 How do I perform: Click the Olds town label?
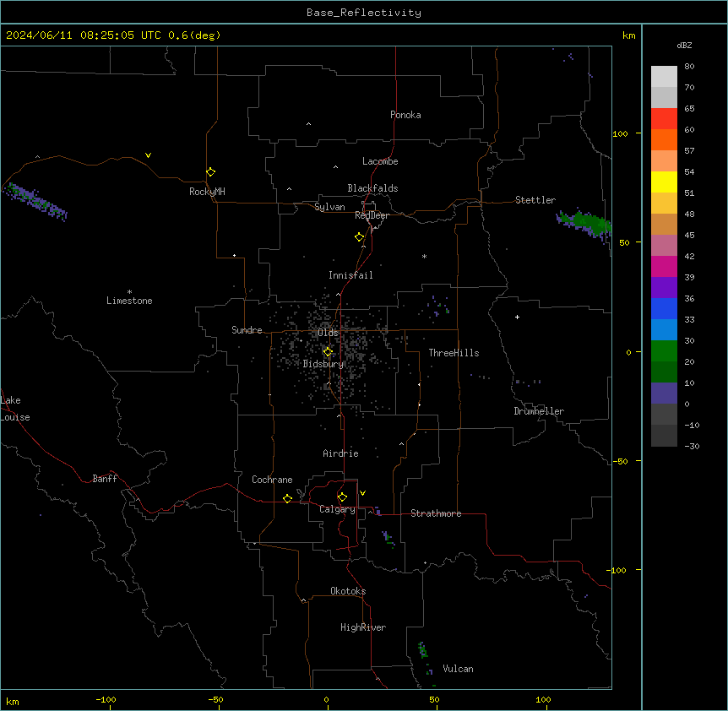pyautogui.click(x=328, y=333)
